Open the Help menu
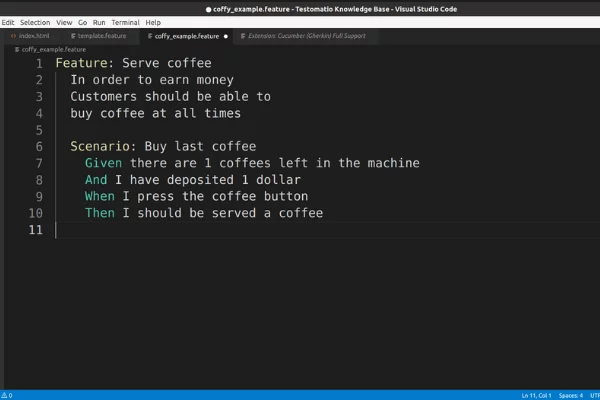Screen dimensions: 600x400 [153, 22]
